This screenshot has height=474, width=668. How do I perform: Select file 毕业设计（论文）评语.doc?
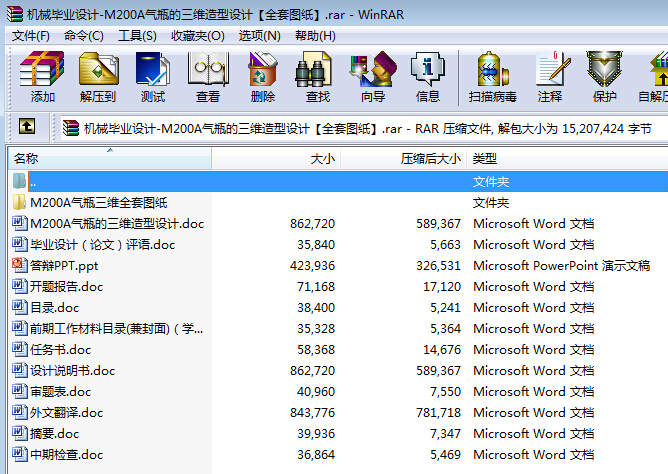tap(103, 244)
